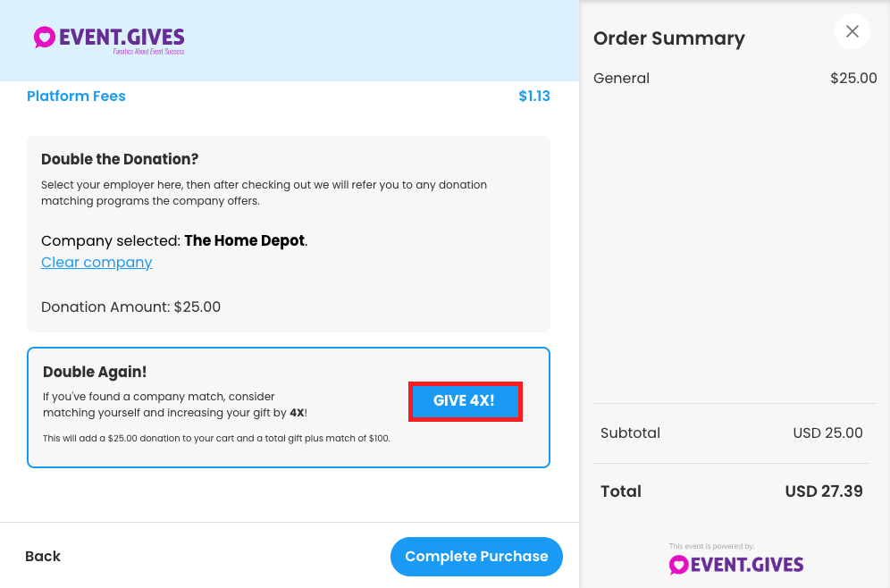
Task: Click 'This event is powered by' text
Action: 712,546
